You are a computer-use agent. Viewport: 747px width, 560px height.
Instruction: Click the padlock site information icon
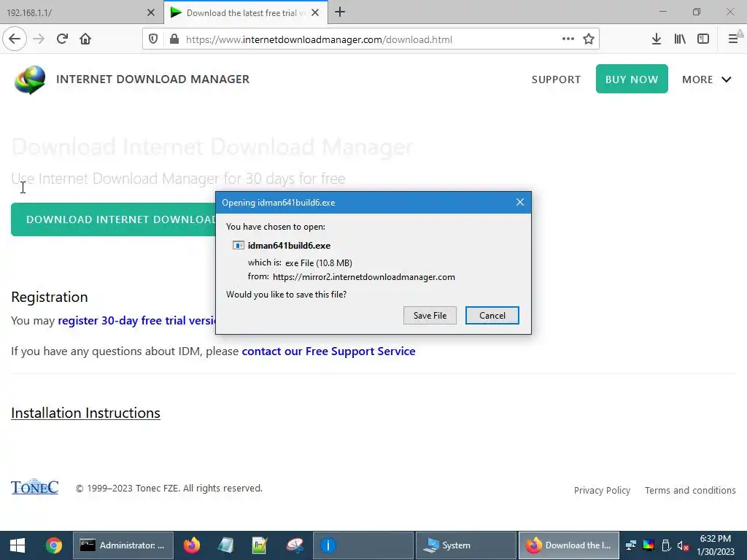tap(174, 39)
